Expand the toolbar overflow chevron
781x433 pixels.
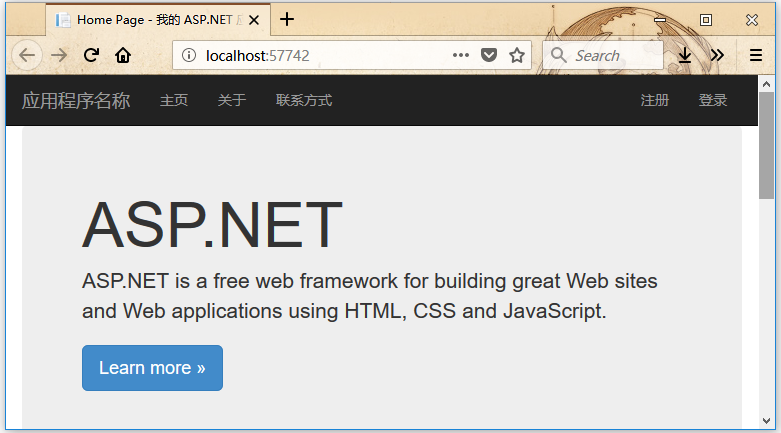[x=717, y=55]
